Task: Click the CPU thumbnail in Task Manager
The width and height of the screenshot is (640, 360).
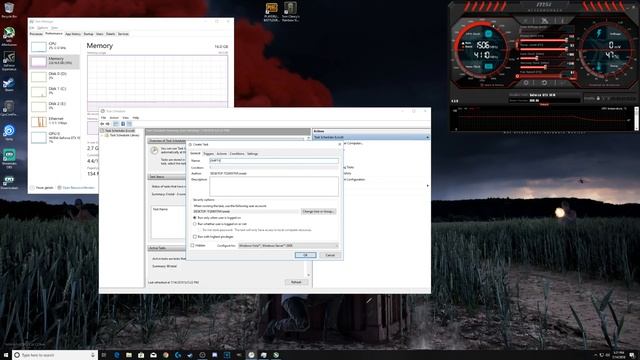Action: pyautogui.click(x=39, y=47)
